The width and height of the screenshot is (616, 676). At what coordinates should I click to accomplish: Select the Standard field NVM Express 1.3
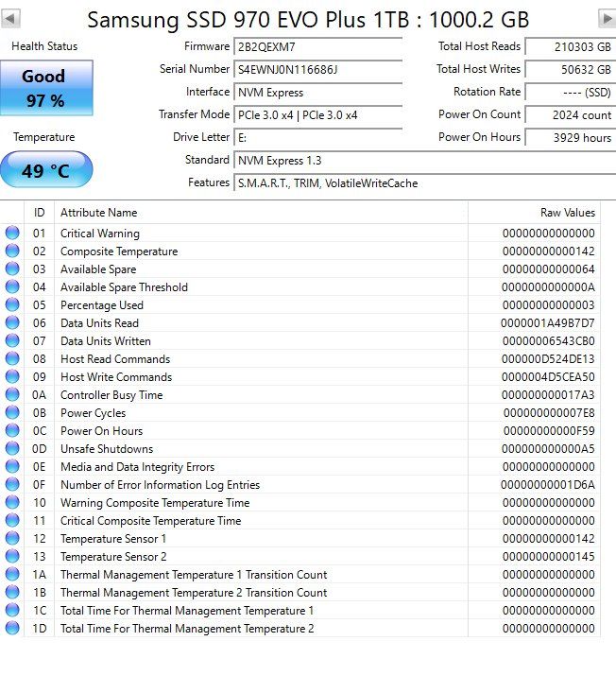[425, 161]
